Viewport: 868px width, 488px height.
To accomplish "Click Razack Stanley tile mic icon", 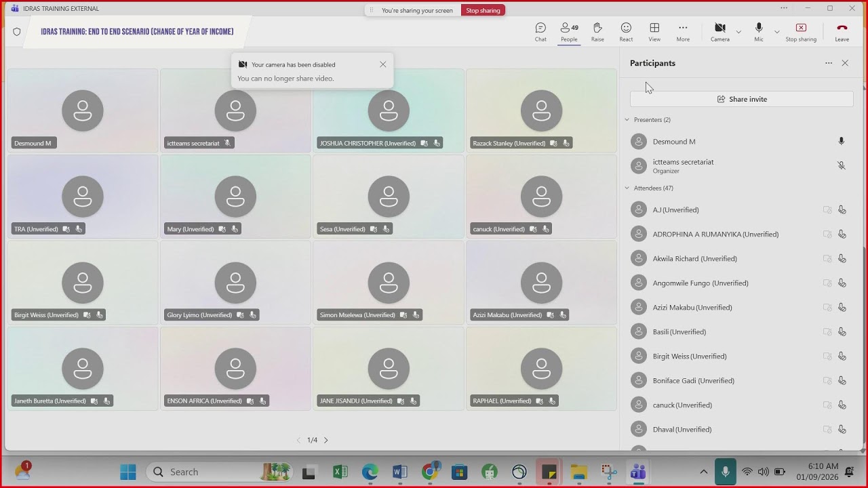I will pyautogui.click(x=566, y=143).
